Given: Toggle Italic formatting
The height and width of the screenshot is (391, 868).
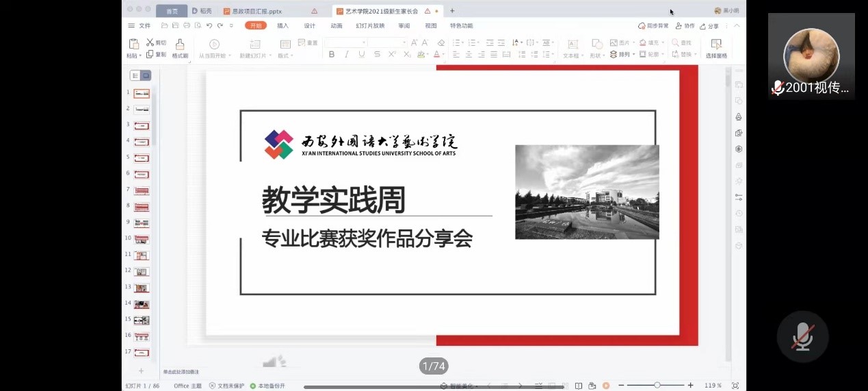Looking at the screenshot, I should tap(347, 54).
